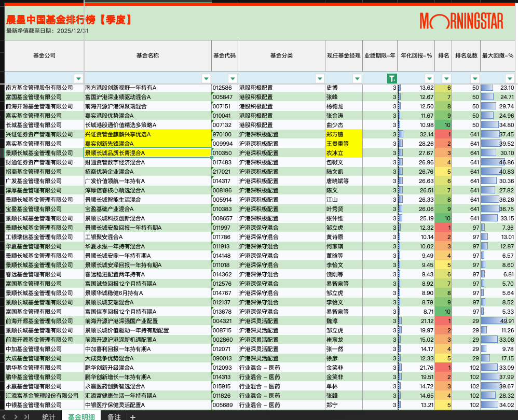Image resolution: width=518 pixels, height=420 pixels.
Task: Open the 基金公司 column filter dropdown
Action: [78, 78]
